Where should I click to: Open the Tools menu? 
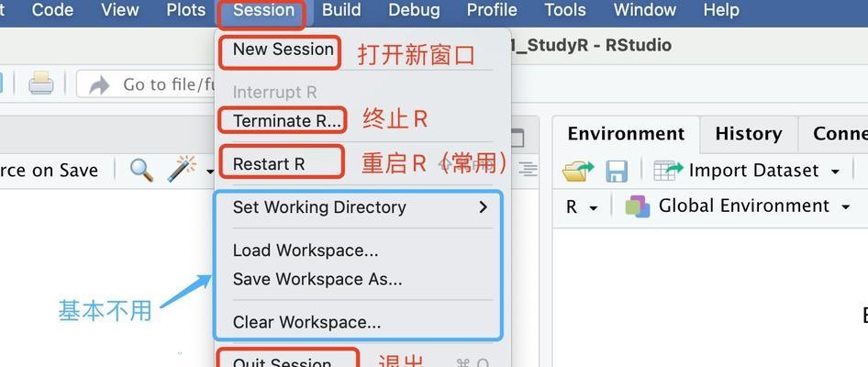coord(565,10)
